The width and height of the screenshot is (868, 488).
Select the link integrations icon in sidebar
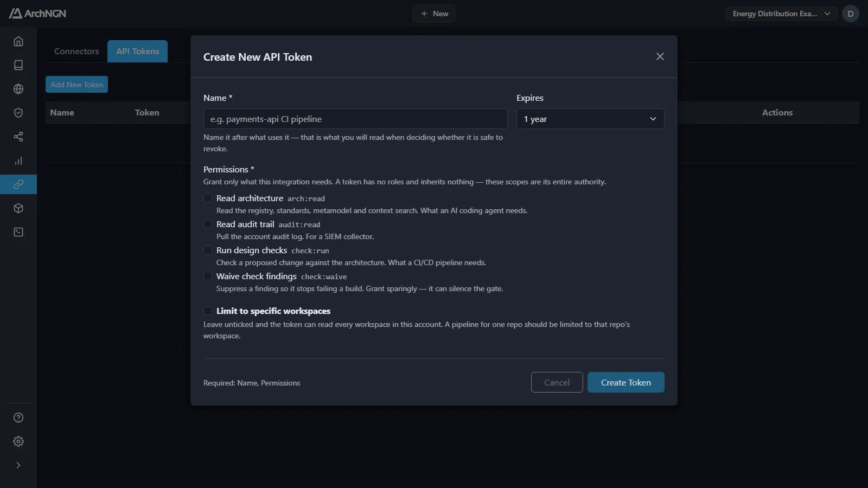pos(18,184)
